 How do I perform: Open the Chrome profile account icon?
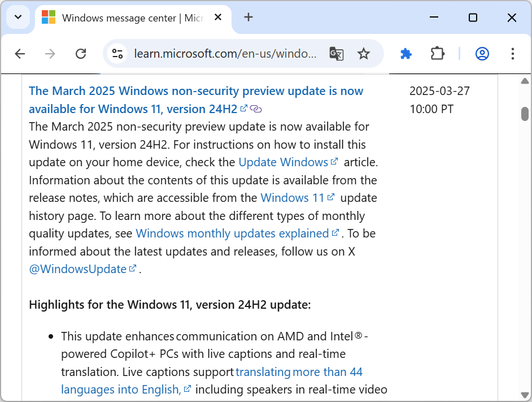coord(482,54)
